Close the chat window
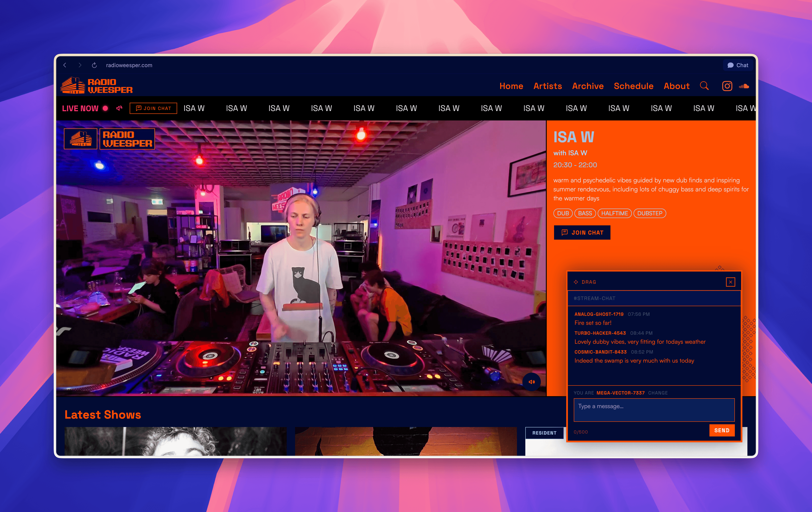812x512 pixels. tap(730, 282)
